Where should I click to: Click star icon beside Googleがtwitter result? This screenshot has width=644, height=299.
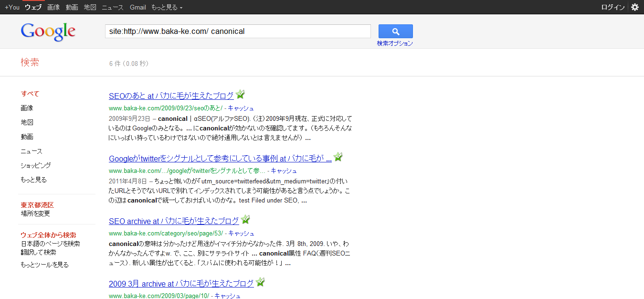coord(338,157)
